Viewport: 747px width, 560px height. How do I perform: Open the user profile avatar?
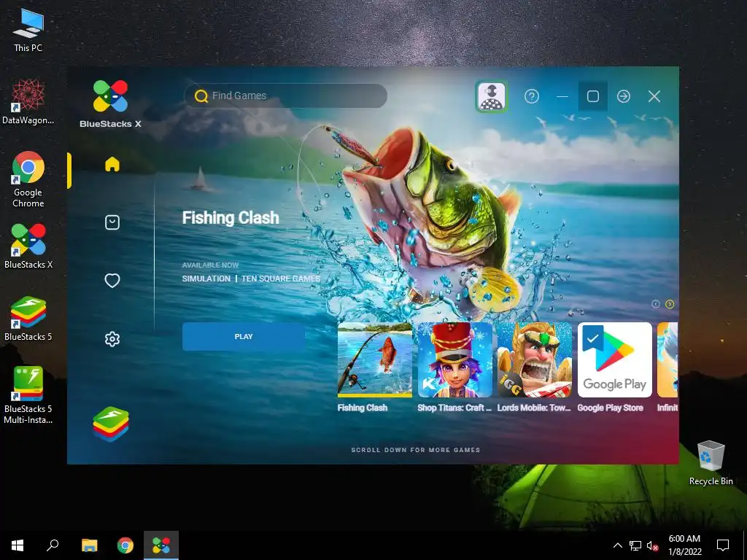point(492,96)
